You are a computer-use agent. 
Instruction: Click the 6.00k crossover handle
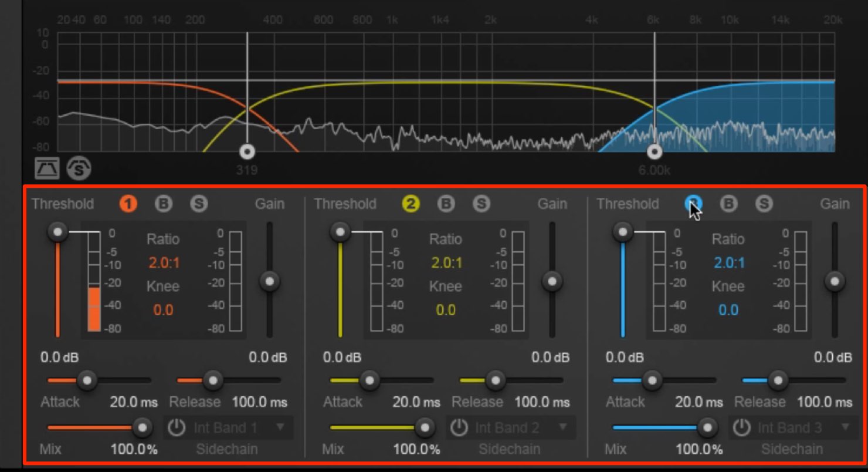[x=655, y=152]
